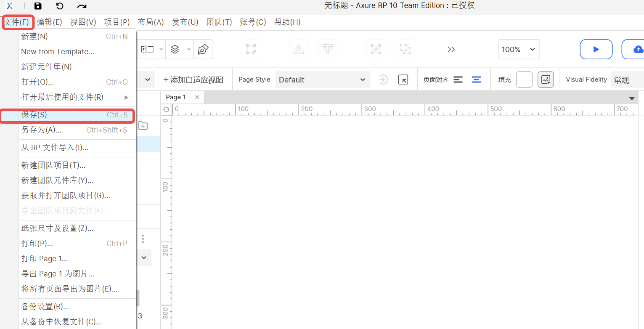Click 添加自适应视图 button
The width and height of the screenshot is (644, 329).
pos(193,80)
